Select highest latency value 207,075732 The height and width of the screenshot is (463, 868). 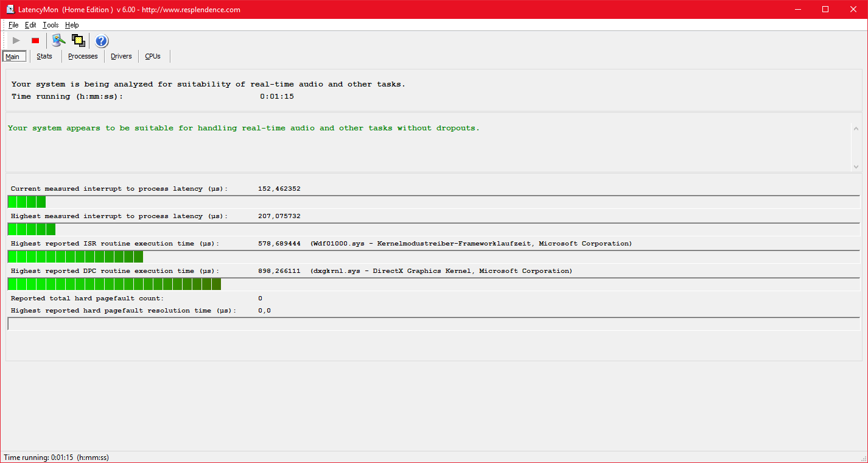pos(279,216)
